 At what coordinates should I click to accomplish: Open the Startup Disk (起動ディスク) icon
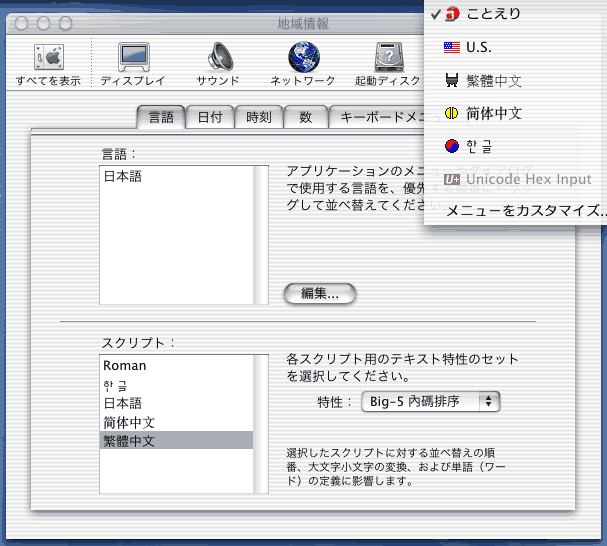tap(388, 63)
